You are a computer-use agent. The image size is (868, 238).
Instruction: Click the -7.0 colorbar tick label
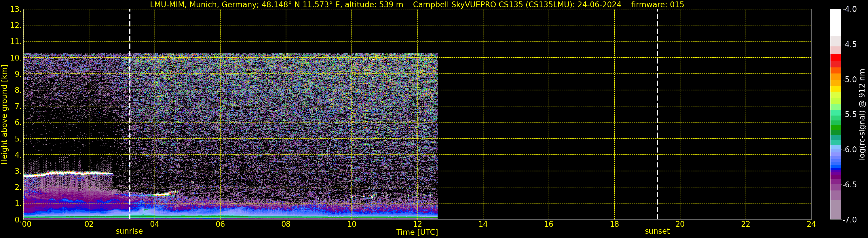click(849, 220)
